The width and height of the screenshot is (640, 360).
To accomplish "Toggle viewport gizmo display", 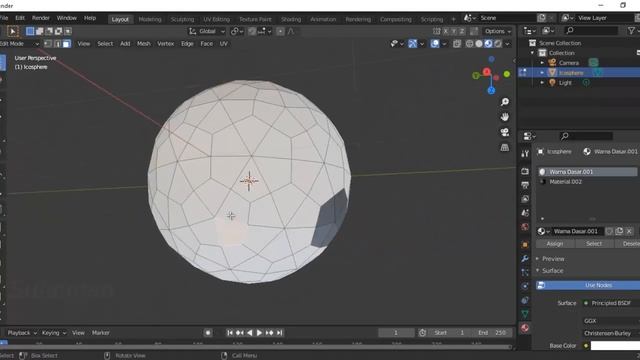I will click(x=413, y=44).
